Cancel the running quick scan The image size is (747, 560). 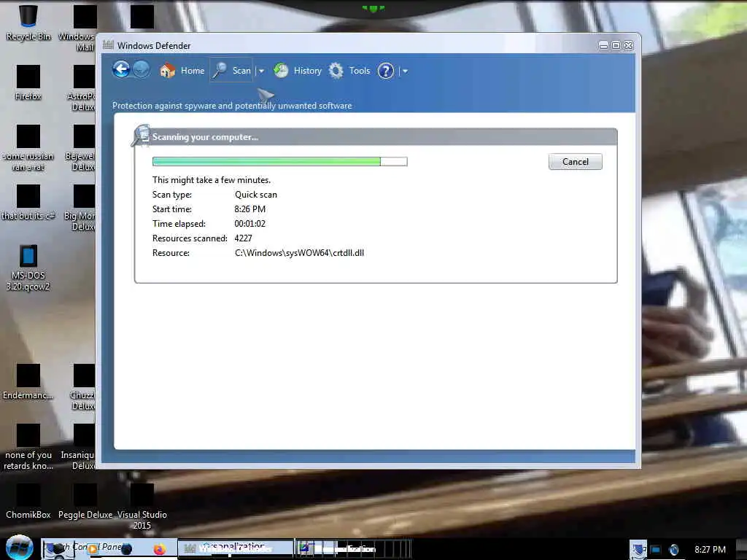(575, 162)
